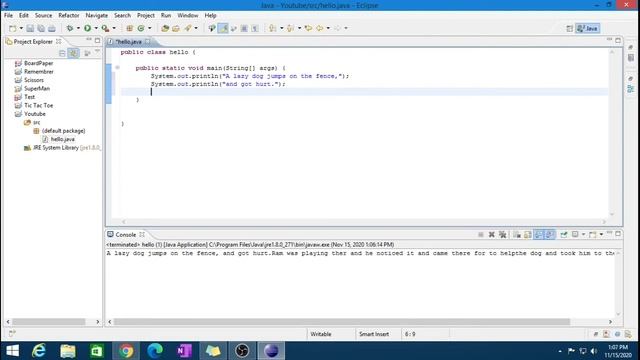The height and width of the screenshot is (360, 640).
Task: Select the Console tab
Action: point(125,235)
